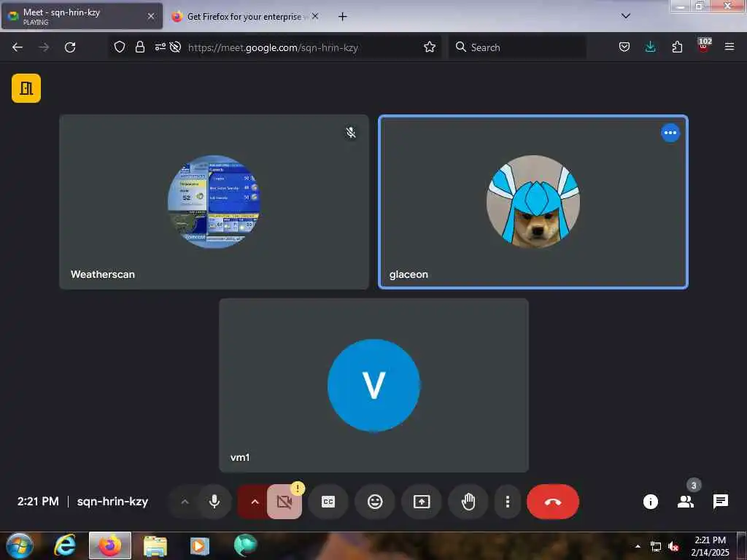
Task: Open tracking protection shield icon
Action: coord(120,47)
